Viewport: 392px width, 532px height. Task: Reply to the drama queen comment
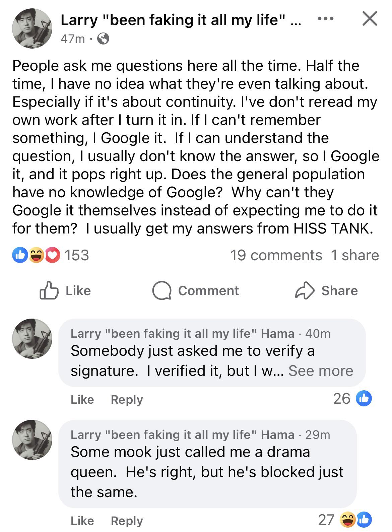click(127, 521)
